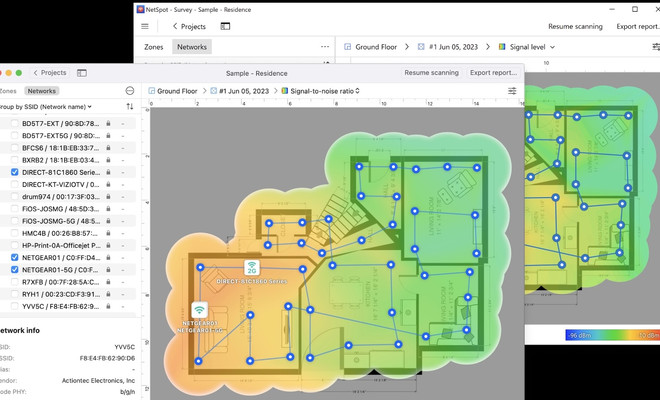Check the R7XFB network checkbox
The image size is (660, 400).
(15, 282)
